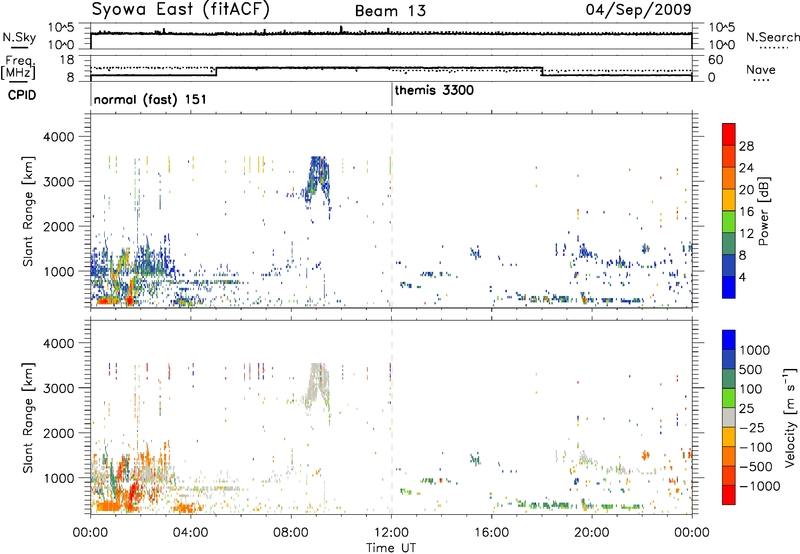Click the 'N.Sky' legend label
This screenshot has width=800, height=554.
(19, 37)
